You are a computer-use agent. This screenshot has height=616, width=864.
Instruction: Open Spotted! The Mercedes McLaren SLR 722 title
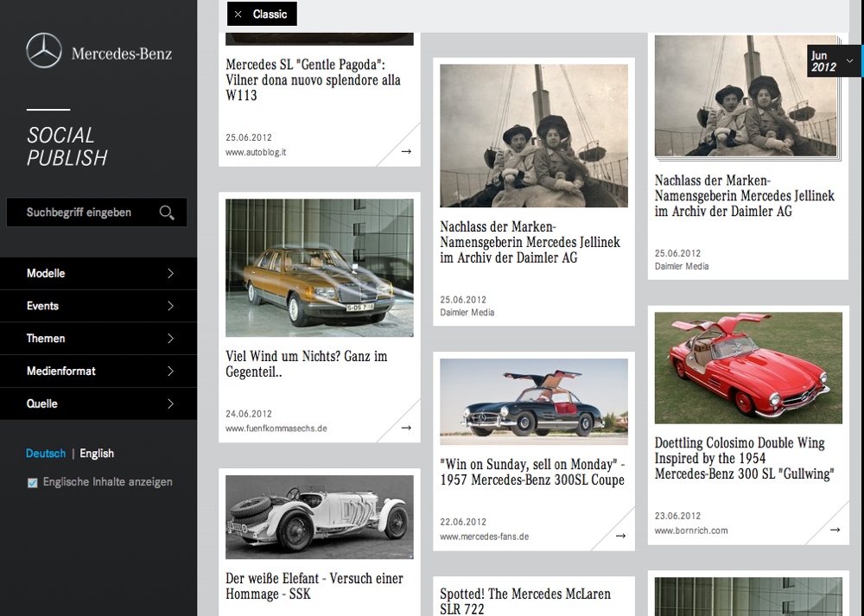(x=525, y=600)
